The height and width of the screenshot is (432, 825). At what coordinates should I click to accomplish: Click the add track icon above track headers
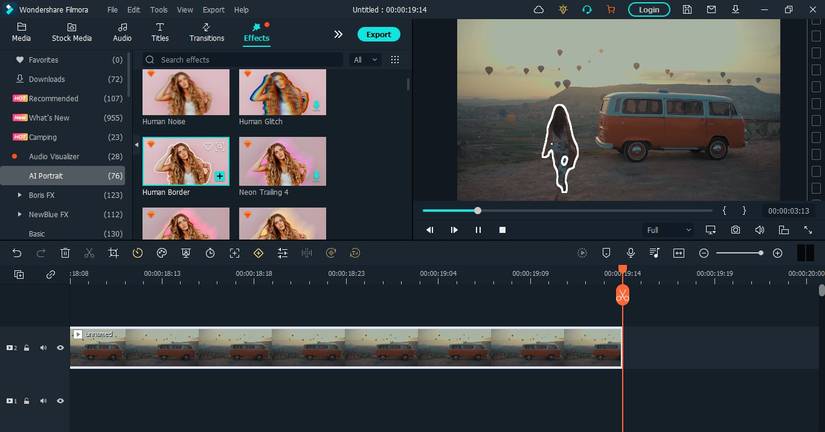point(19,275)
